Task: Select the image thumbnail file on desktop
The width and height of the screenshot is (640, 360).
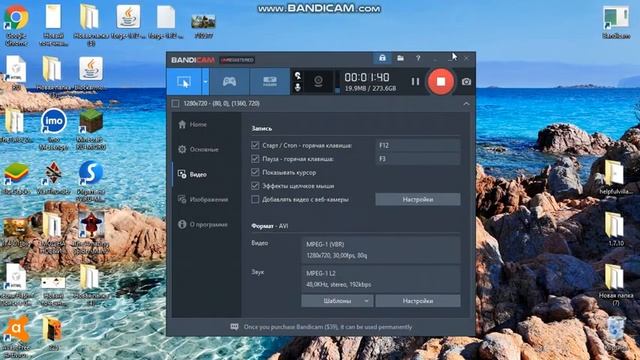Action: (x=203, y=26)
